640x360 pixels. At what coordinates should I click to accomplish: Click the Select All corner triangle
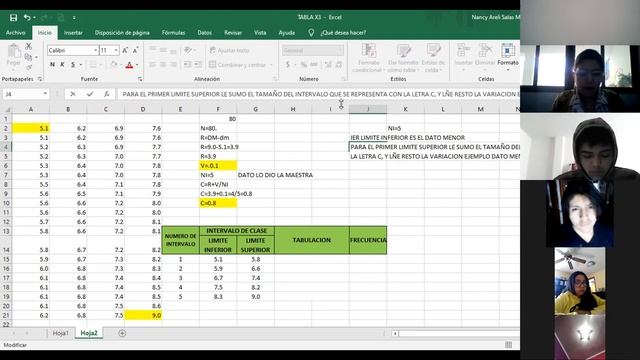click(x=7, y=109)
